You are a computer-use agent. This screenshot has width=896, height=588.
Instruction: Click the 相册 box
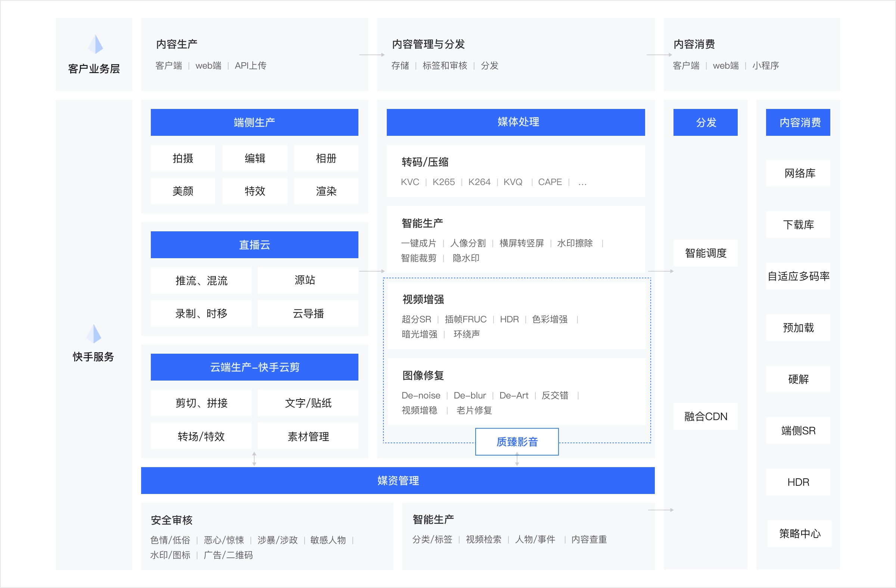(x=326, y=159)
